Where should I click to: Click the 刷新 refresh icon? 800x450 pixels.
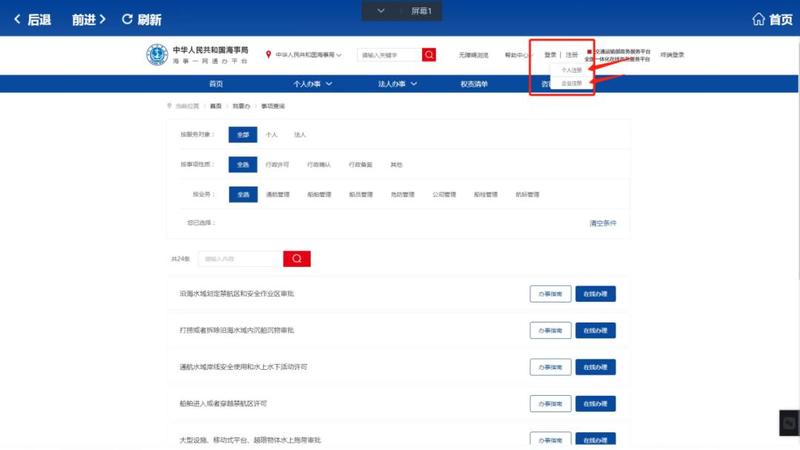(x=127, y=19)
